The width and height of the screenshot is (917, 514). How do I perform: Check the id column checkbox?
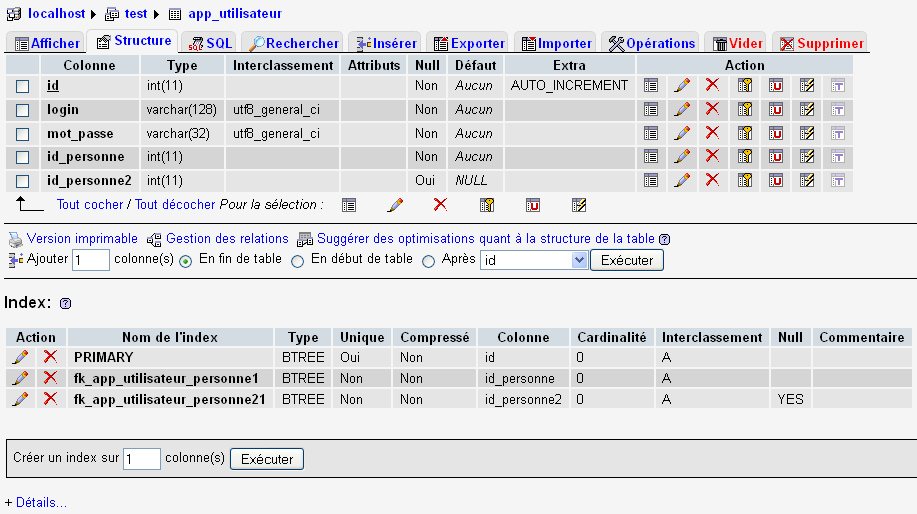pyautogui.click(x=22, y=86)
